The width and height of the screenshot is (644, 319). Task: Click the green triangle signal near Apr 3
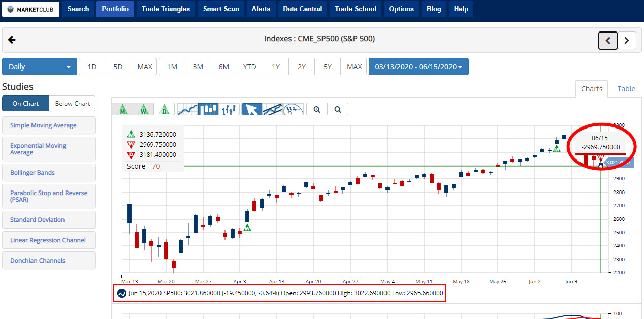247,227
